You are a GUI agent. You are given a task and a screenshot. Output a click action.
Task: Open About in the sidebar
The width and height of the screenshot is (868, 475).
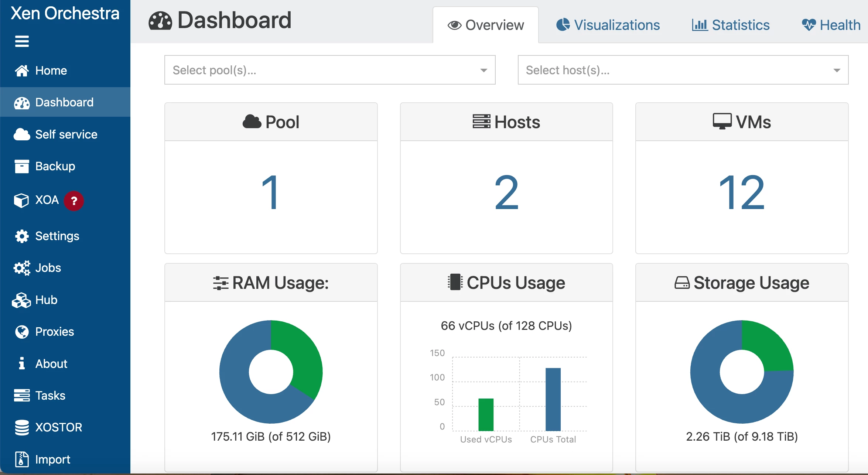65,363
